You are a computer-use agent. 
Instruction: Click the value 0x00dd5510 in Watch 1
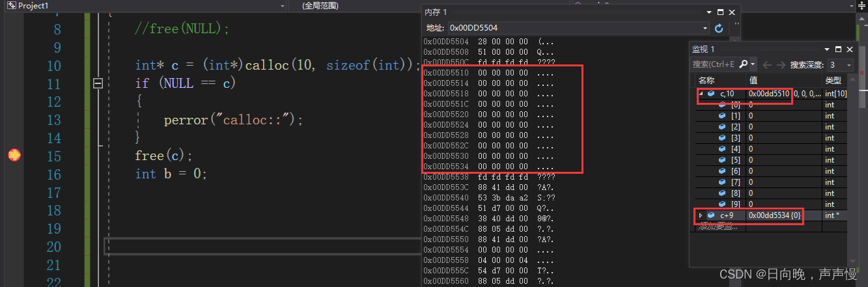tap(769, 94)
